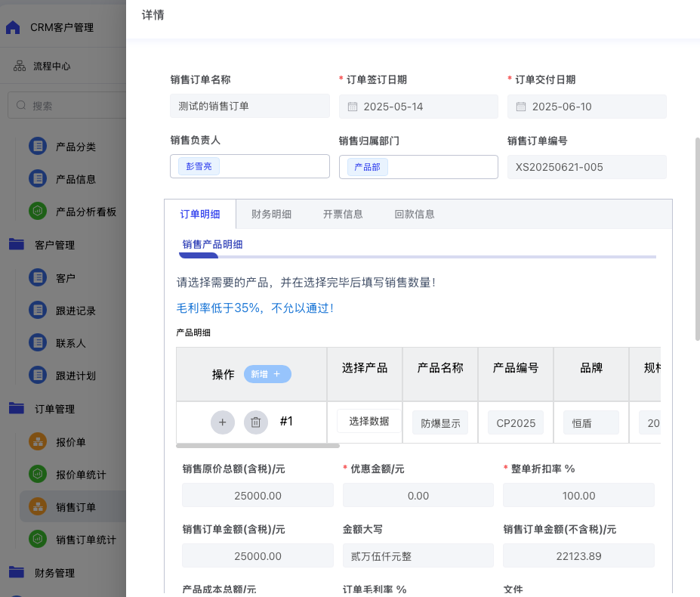Image resolution: width=700 pixels, height=597 pixels.
Task: Open the 开票信息 tab
Action: click(x=343, y=214)
